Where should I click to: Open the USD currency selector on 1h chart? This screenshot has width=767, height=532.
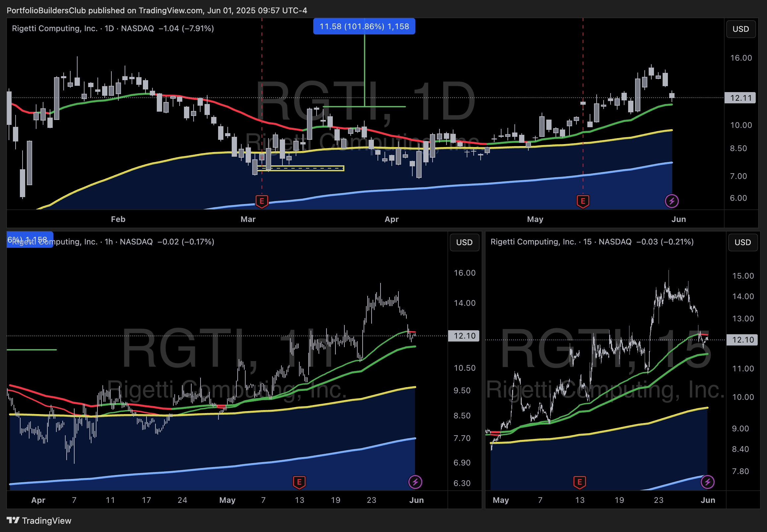click(x=464, y=242)
